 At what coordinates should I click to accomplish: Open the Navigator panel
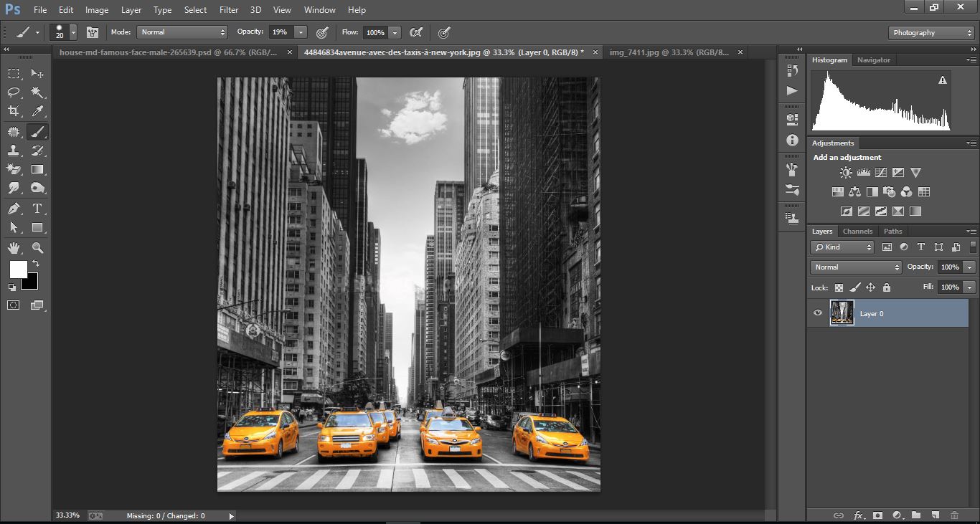pyautogui.click(x=874, y=59)
